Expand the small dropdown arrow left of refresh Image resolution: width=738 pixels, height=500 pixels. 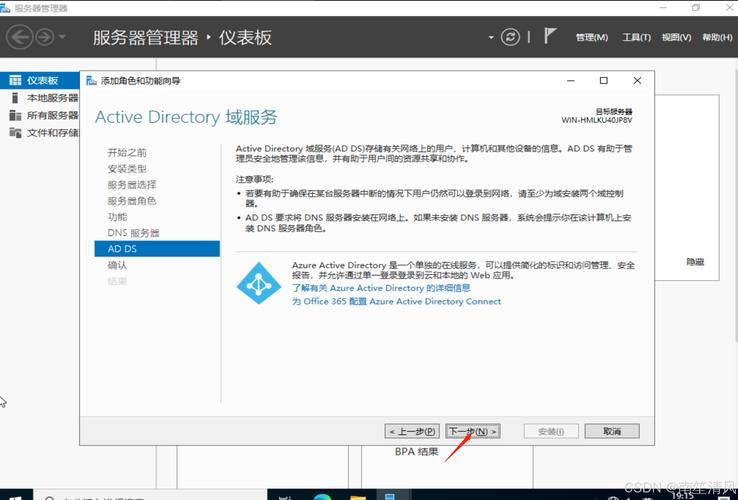[x=491, y=37]
